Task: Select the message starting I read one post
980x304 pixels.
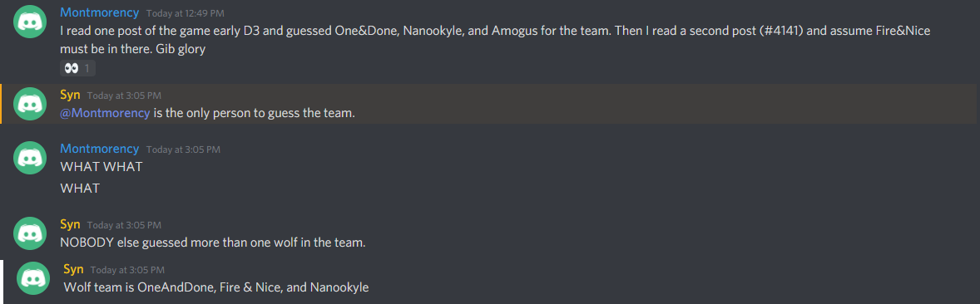Action: [497, 39]
